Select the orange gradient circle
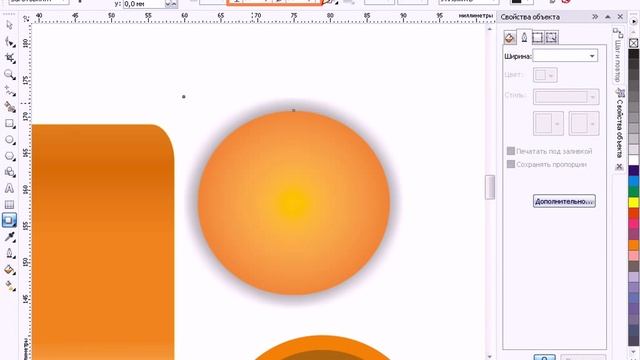Screen dimensions: 640x360 294,202
